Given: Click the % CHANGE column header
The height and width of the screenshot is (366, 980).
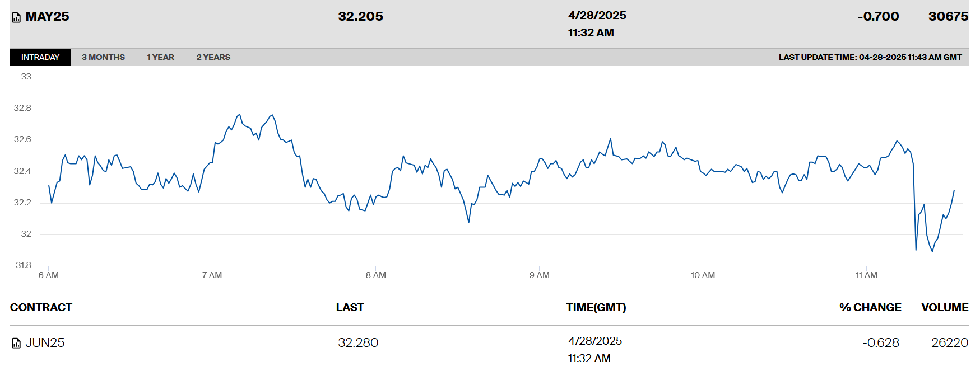Looking at the screenshot, I should pyautogui.click(x=870, y=307).
